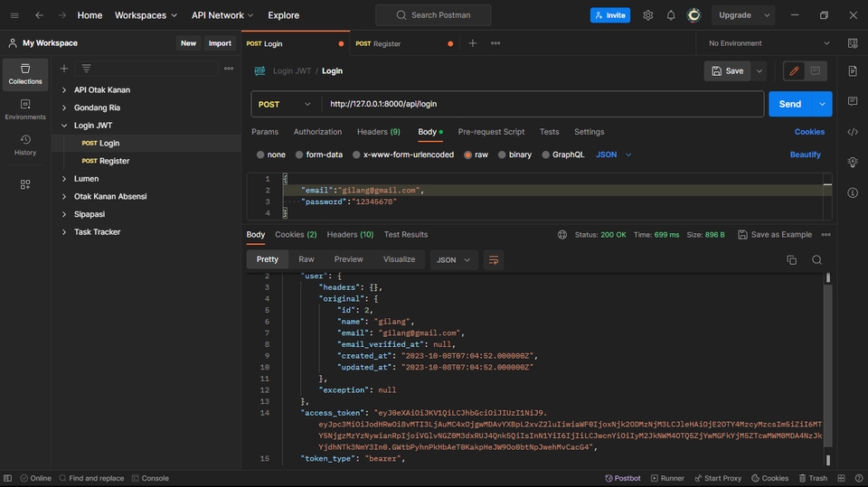This screenshot has height=487, width=868.
Task: Open Environments in the left sidebar
Action: [x=25, y=109]
